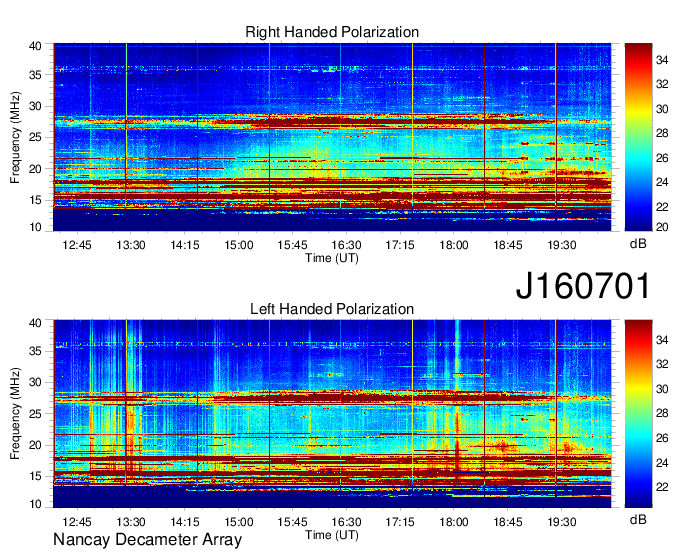Click 20 MHz tick on top frequency axis
Screen dimensions: 680x552
[36, 169]
